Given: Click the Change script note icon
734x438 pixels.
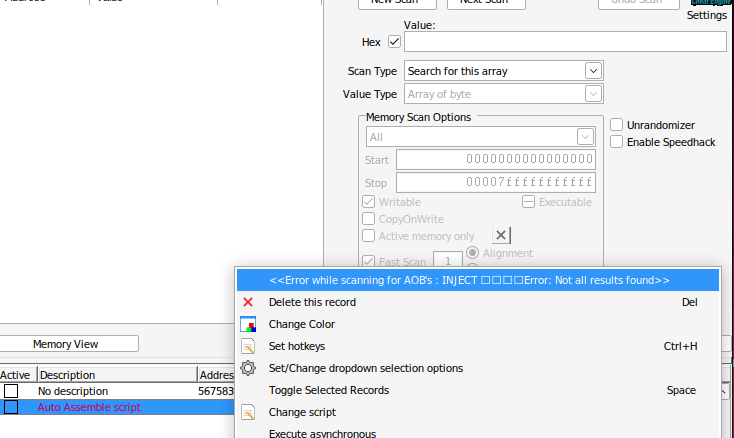Looking at the screenshot, I should [x=248, y=412].
